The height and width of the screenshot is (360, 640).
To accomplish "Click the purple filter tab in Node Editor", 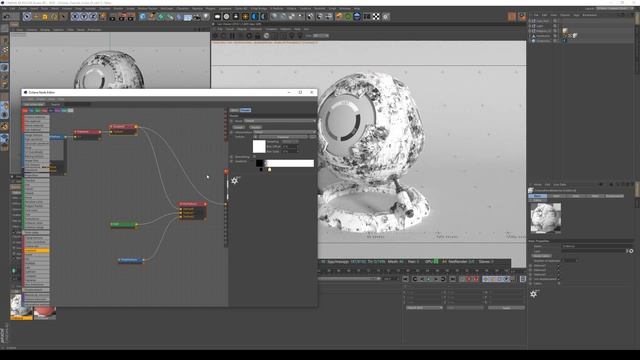I will tap(58, 110).
